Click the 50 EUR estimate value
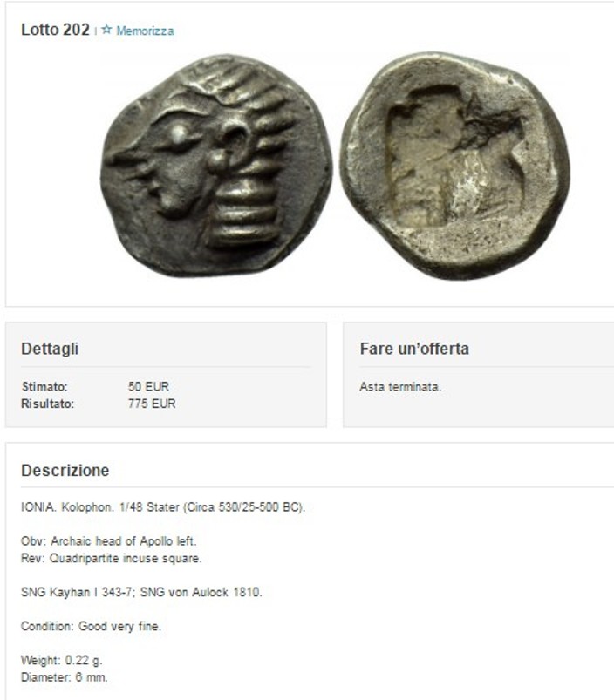Viewport: 614px width, 700px height. pyautogui.click(x=148, y=386)
